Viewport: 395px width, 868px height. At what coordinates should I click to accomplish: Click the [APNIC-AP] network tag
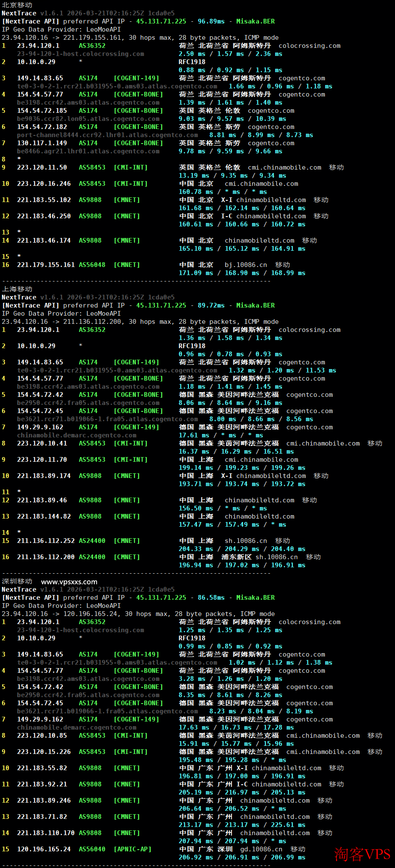point(133,849)
